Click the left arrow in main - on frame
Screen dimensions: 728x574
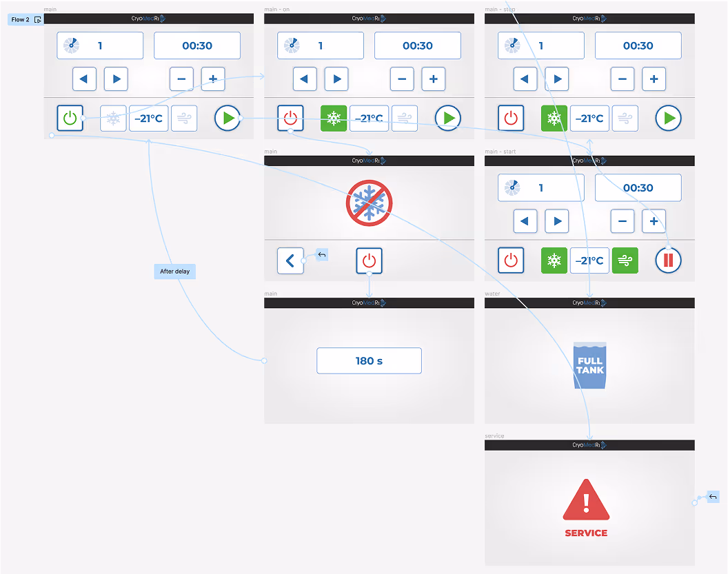(305, 79)
